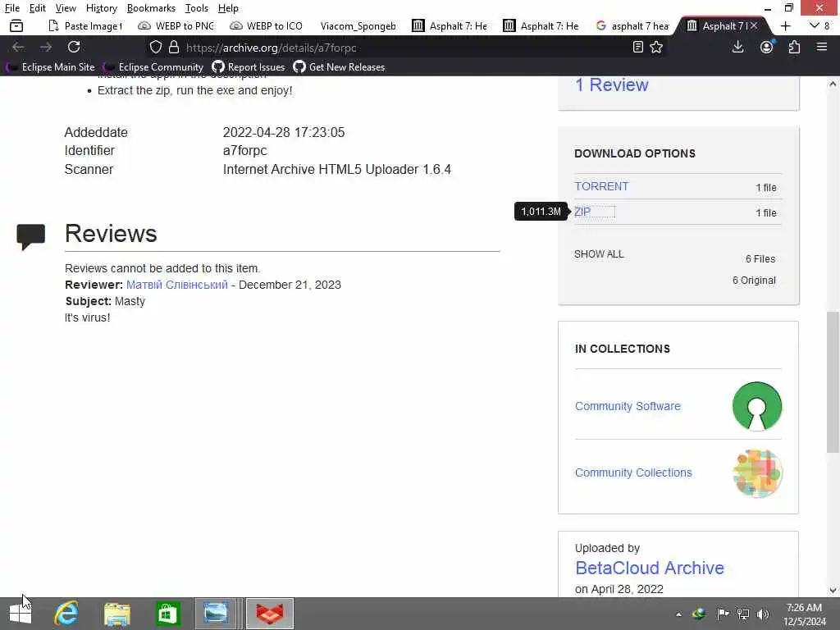Switch to WEBP to ICO tab
840x630 pixels.
(x=267, y=25)
